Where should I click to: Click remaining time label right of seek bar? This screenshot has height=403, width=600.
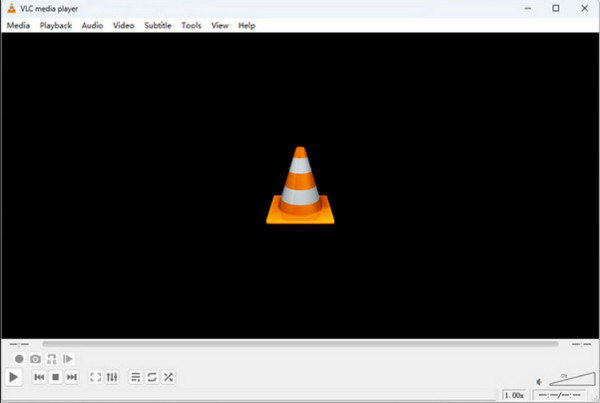click(581, 344)
